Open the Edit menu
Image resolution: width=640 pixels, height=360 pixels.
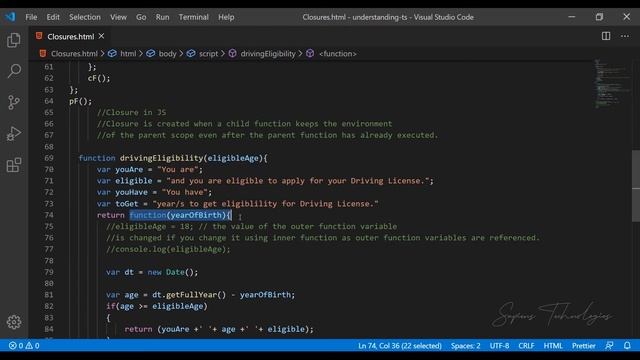point(53,17)
